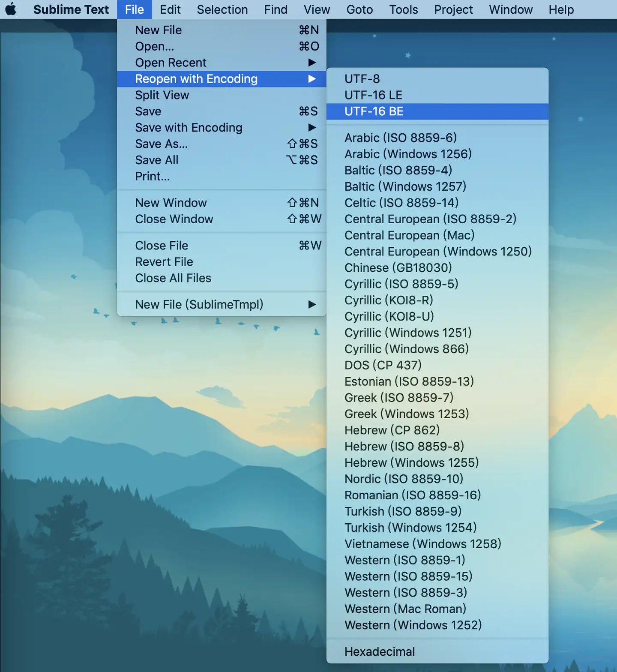Select Central European (Windows 1250)
Screen dimensions: 617x672
point(437,252)
